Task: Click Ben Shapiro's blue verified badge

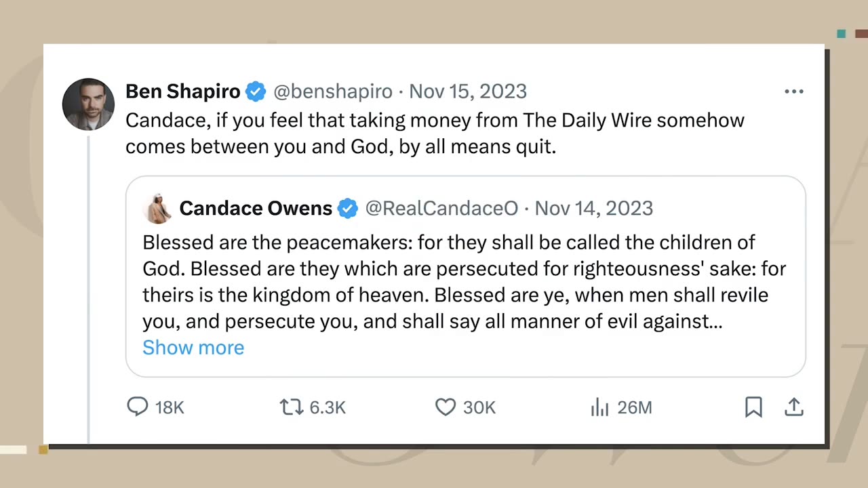Action: pos(256,91)
